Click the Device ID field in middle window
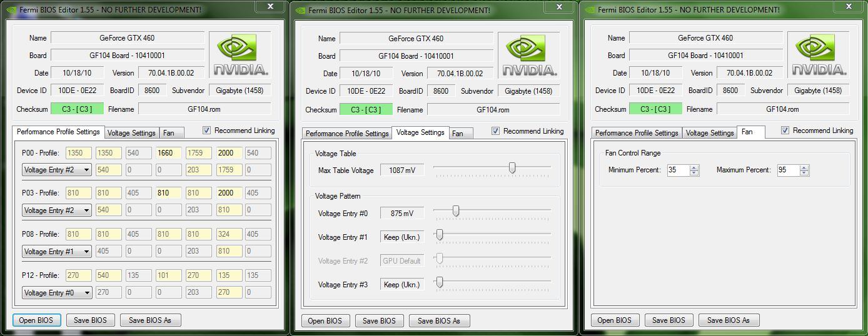 click(366, 91)
